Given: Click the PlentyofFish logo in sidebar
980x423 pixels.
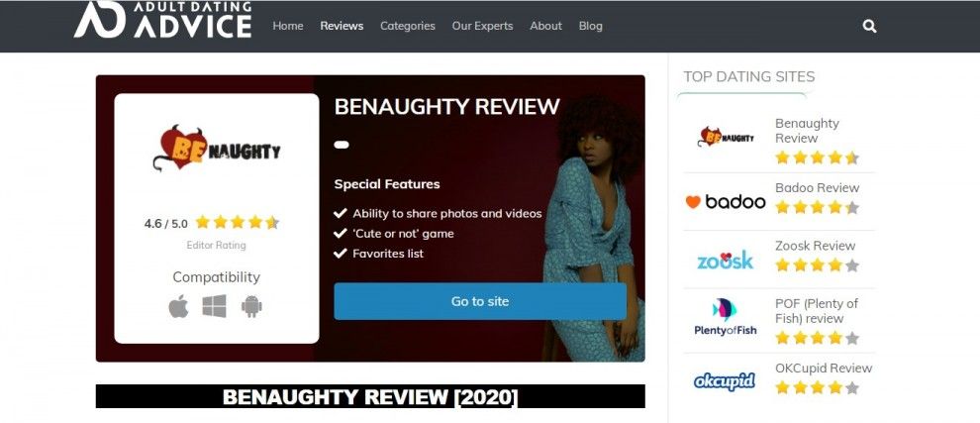Looking at the screenshot, I should pyautogui.click(x=725, y=317).
